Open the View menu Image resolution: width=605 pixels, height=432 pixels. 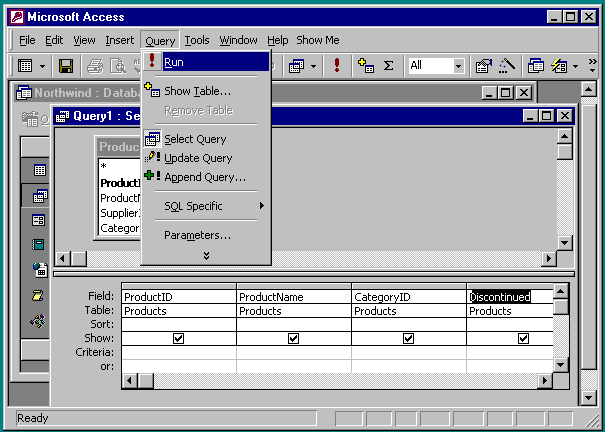pyautogui.click(x=84, y=40)
